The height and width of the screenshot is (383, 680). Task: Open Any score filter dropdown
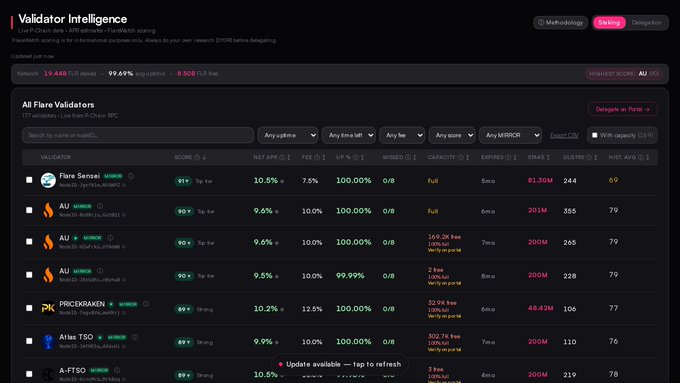click(x=452, y=135)
